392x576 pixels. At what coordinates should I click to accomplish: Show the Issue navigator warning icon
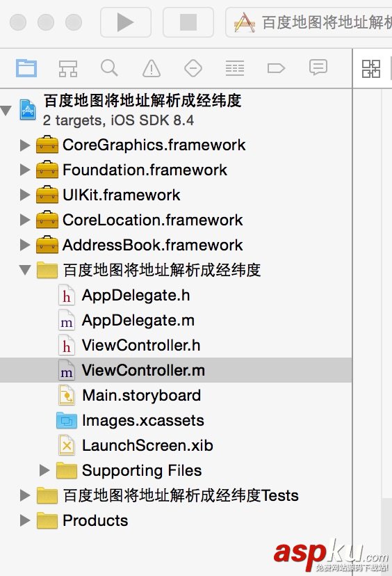point(152,68)
